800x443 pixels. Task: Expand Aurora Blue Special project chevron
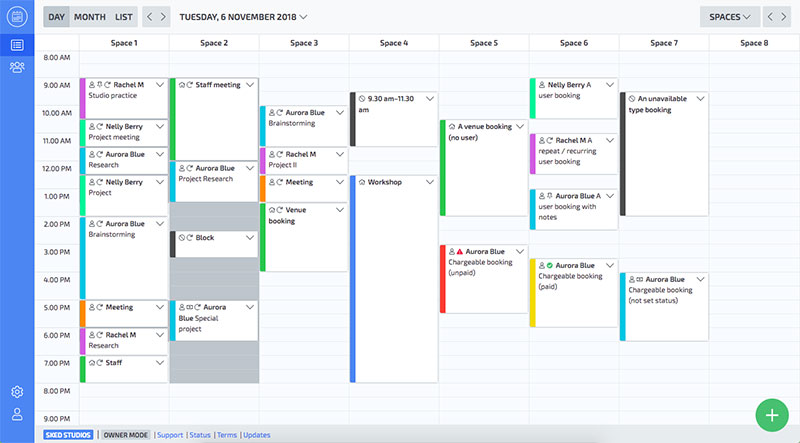[x=250, y=307]
